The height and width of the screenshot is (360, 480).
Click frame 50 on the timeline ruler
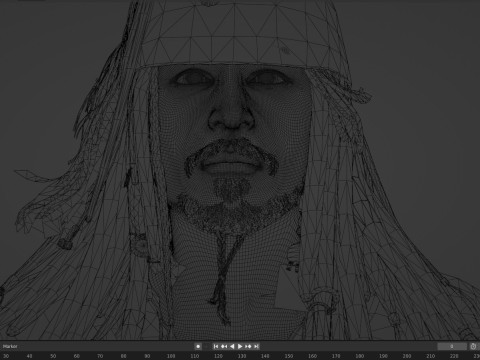pos(53,356)
